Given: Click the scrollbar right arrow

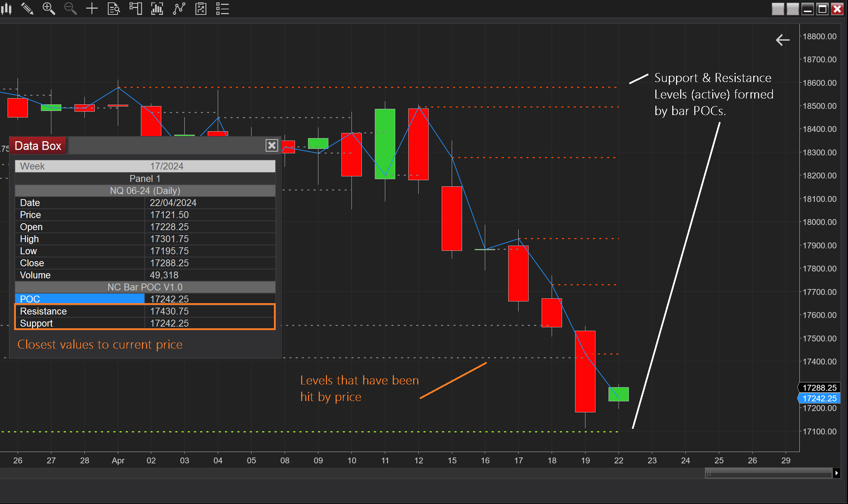Looking at the screenshot, I should [837, 473].
